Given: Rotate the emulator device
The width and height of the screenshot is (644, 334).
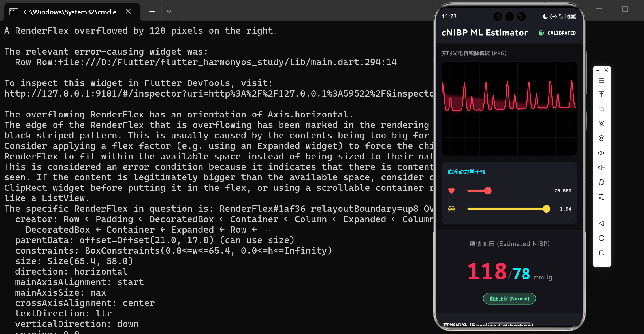Looking at the screenshot, I should tap(602, 182).
